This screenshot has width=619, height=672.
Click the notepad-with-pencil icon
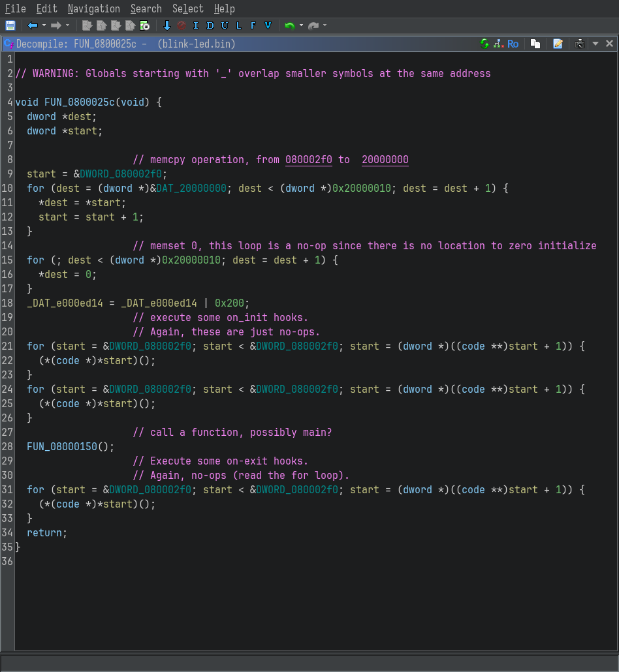[558, 44]
